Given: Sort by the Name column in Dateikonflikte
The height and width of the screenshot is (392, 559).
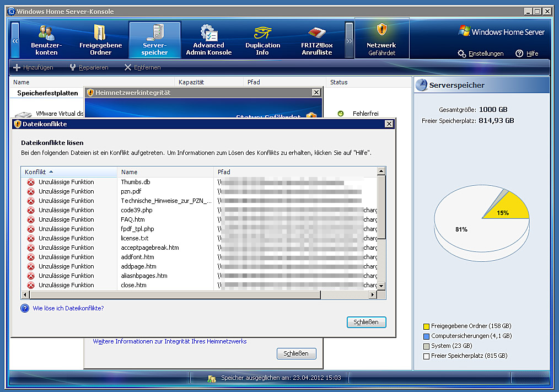Looking at the screenshot, I should pos(165,172).
